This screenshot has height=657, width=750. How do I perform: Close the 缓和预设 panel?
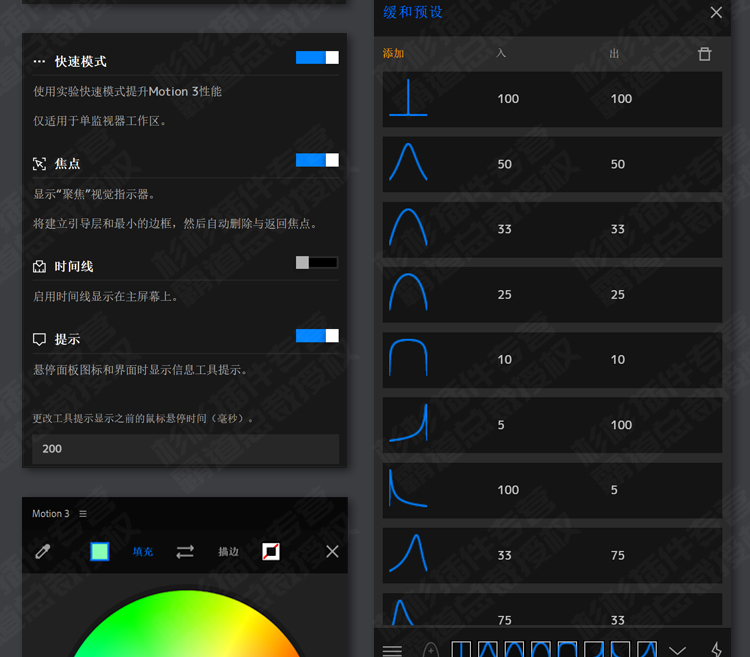(x=716, y=12)
